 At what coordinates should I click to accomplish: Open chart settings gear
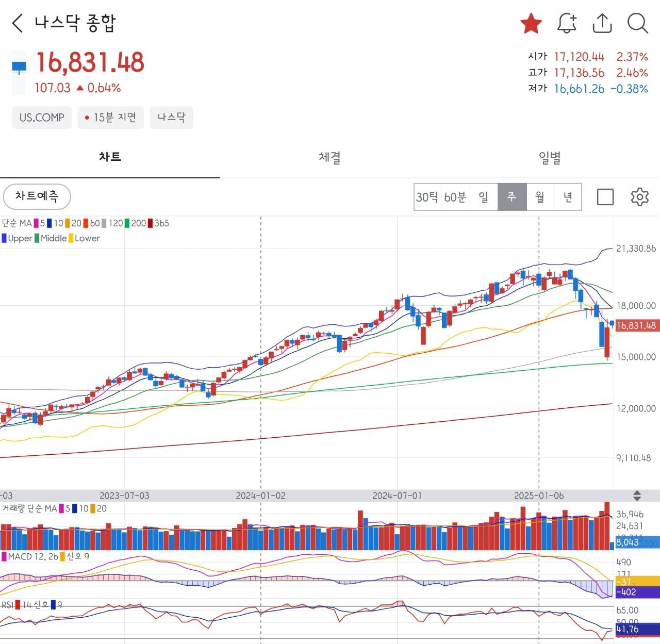(640, 197)
